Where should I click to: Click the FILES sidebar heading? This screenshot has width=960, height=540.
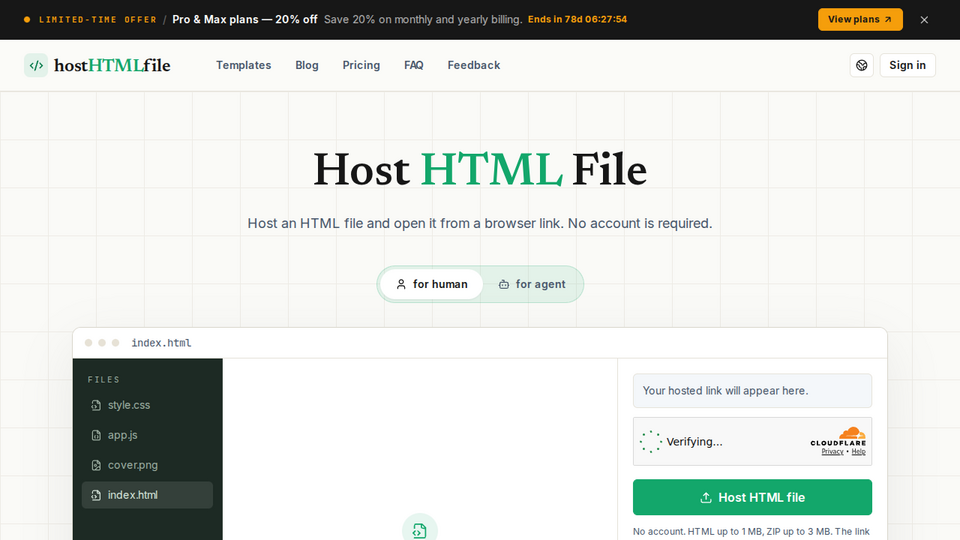click(x=104, y=380)
